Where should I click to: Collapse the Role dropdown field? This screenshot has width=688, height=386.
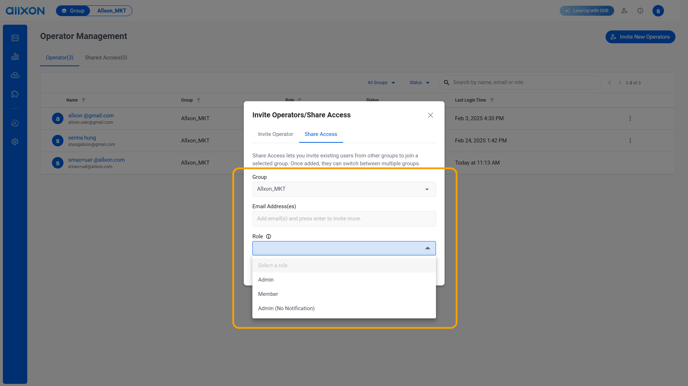pos(344,248)
